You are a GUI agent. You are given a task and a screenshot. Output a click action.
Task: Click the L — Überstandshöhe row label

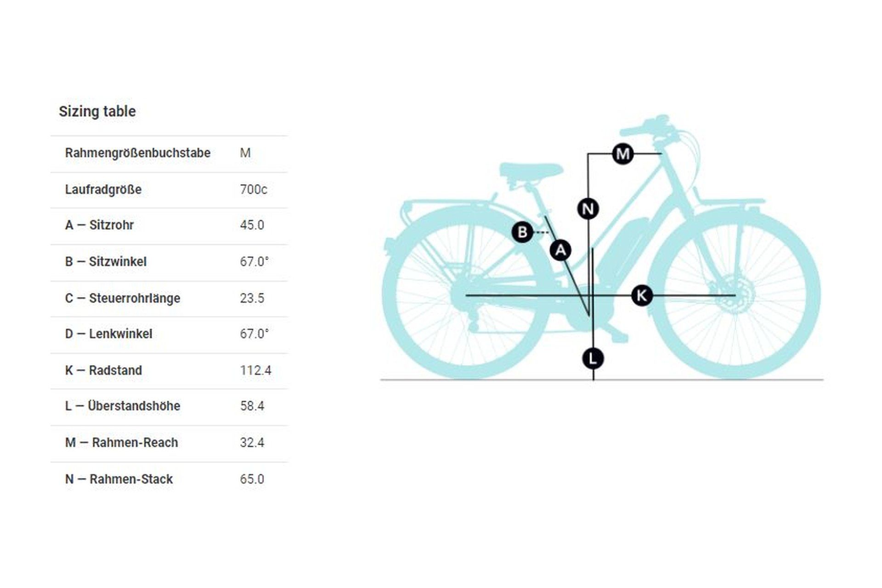pos(122,406)
